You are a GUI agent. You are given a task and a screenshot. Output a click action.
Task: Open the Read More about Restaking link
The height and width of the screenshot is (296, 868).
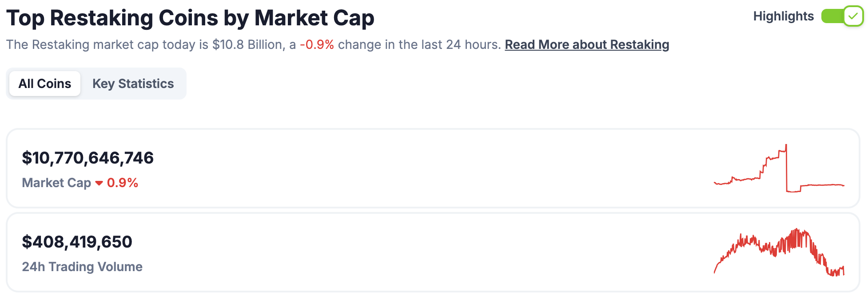(586, 45)
